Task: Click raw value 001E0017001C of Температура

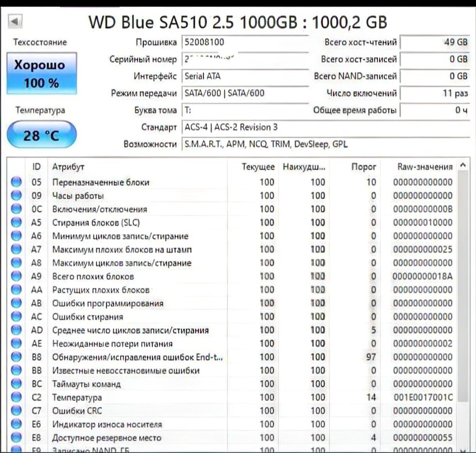Action: click(x=423, y=398)
